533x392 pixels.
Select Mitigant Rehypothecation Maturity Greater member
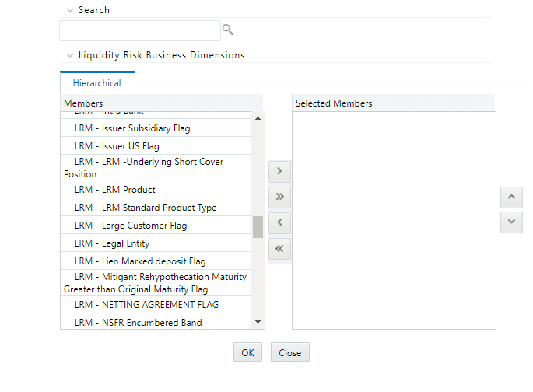coord(156,282)
